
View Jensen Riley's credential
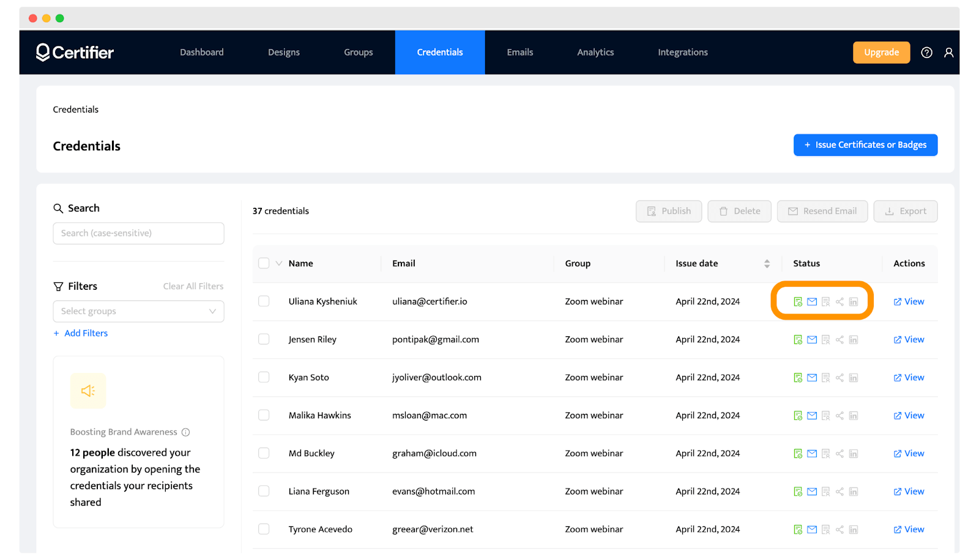tap(909, 339)
